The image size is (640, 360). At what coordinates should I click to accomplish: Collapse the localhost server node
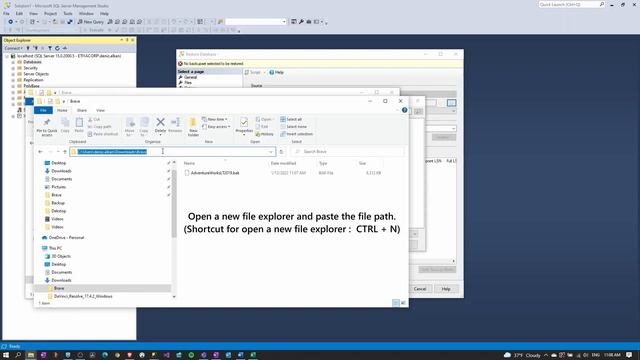(x=7, y=56)
